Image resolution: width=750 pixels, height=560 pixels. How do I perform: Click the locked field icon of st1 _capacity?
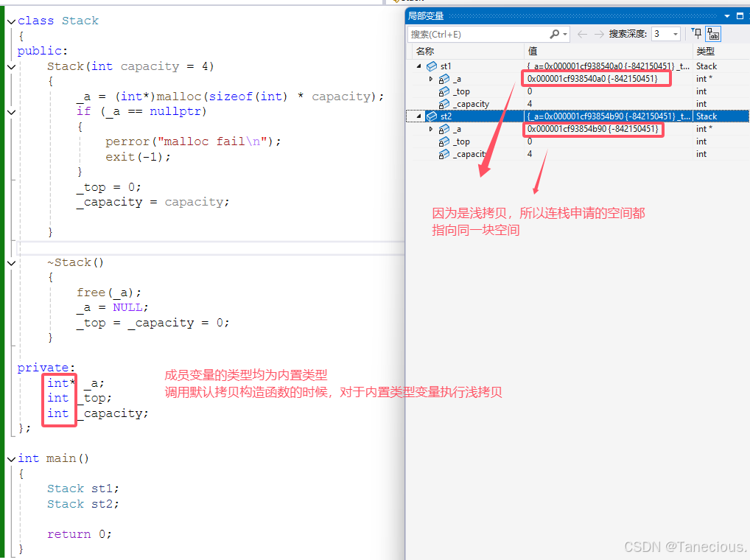[444, 104]
